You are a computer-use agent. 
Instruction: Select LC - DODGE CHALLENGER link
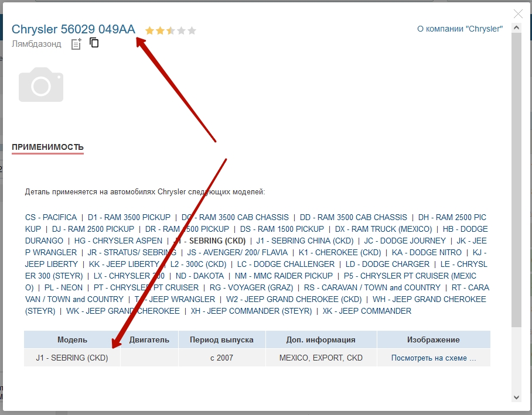(x=286, y=264)
